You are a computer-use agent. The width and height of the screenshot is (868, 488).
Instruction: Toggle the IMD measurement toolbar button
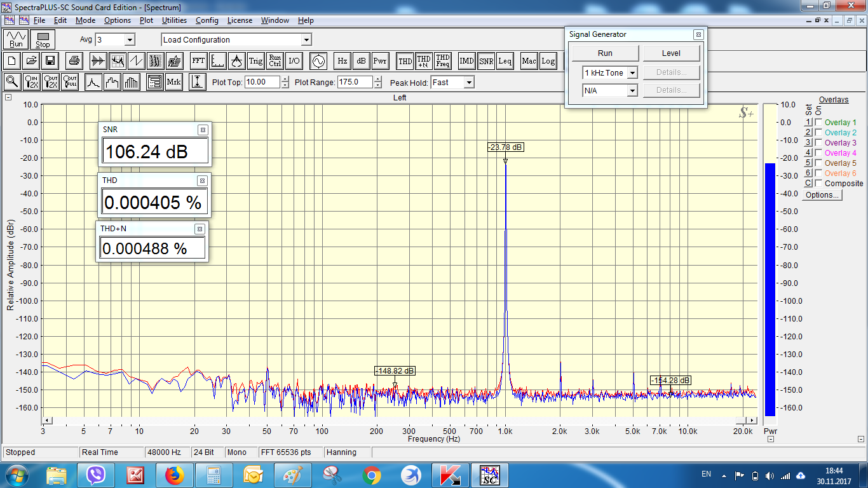pos(467,61)
